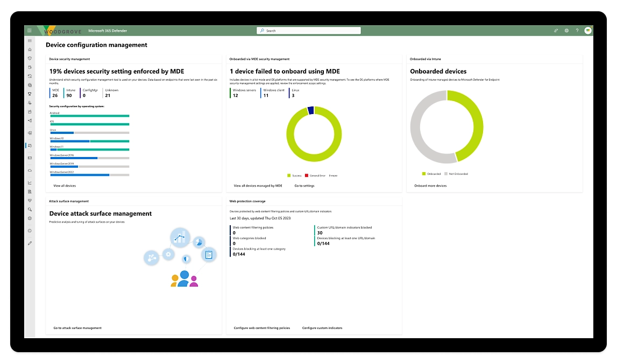Click Configure web content filtering policies

[261, 327]
